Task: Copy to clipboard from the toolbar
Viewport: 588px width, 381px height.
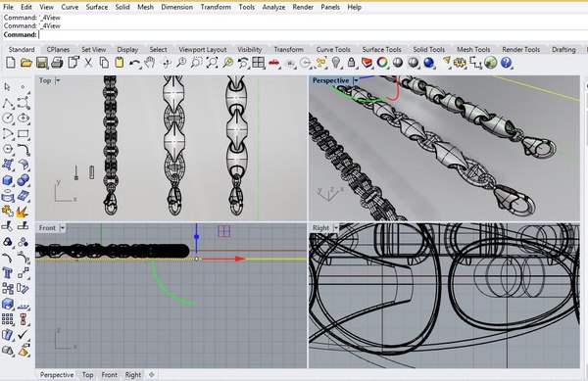Action: (x=104, y=63)
